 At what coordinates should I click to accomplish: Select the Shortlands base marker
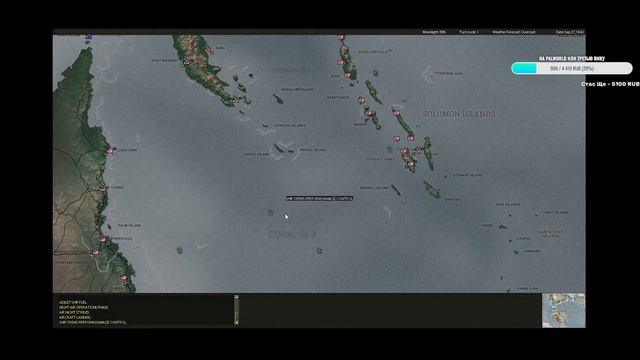click(x=361, y=100)
